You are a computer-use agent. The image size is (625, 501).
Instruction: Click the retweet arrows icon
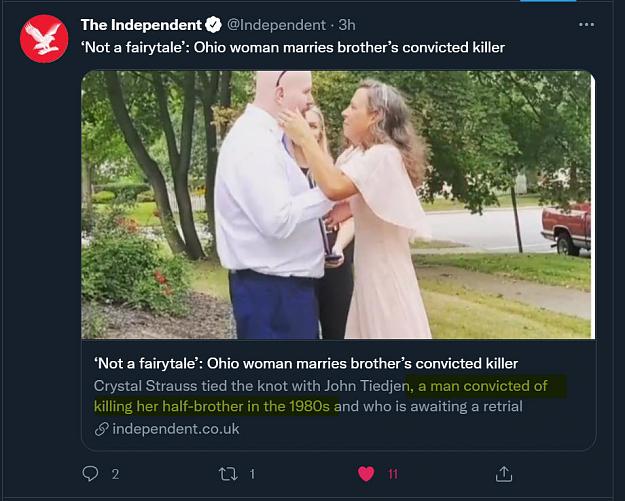[228, 474]
